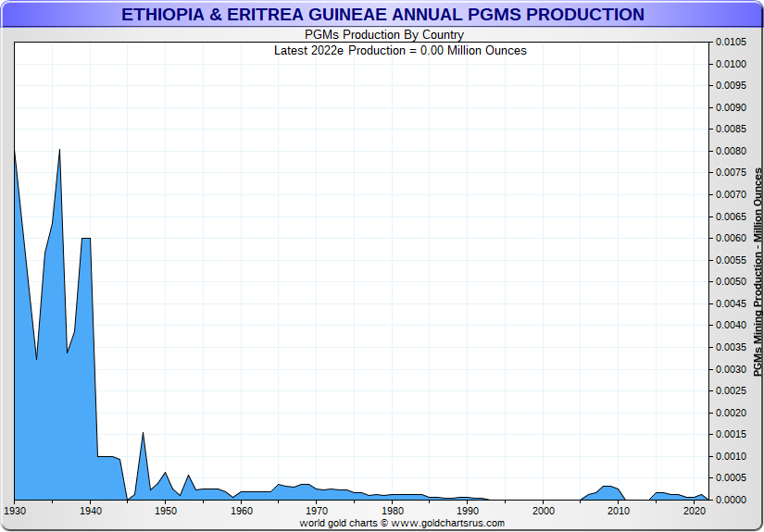Click the y-axis value 0.0030
Image resolution: width=764 pixels, height=532 pixels.
click(731, 369)
